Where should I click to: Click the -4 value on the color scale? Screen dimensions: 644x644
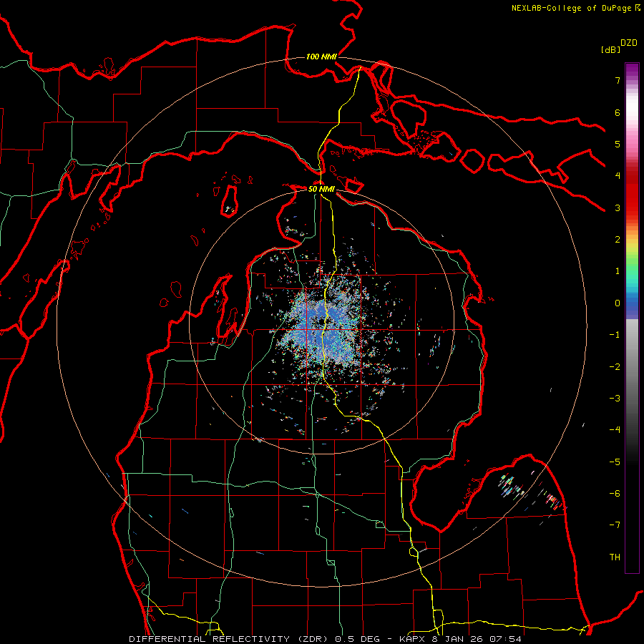pos(615,429)
